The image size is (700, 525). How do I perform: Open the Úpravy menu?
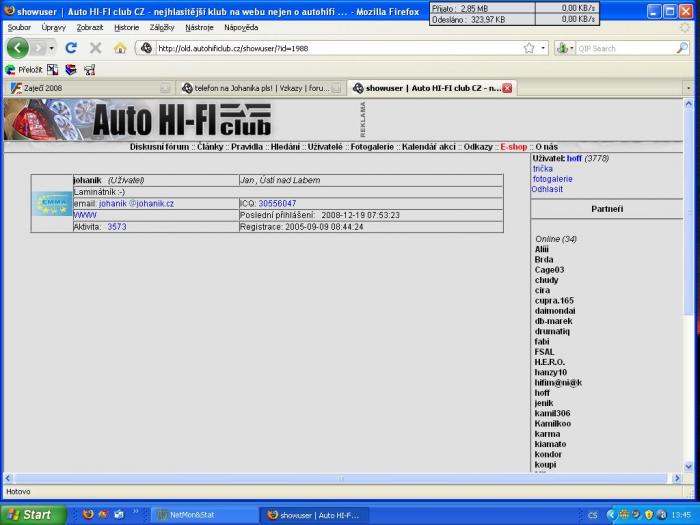click(x=54, y=27)
